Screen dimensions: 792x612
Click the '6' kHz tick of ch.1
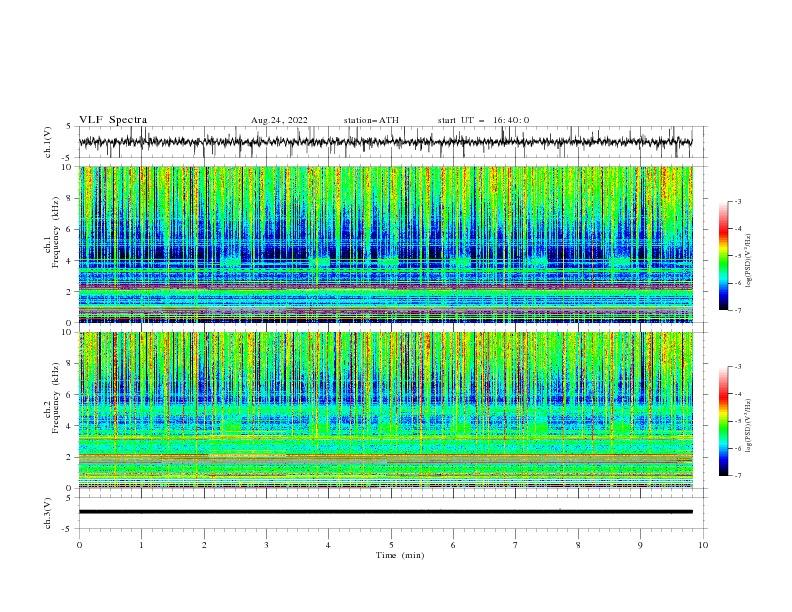tap(70, 230)
